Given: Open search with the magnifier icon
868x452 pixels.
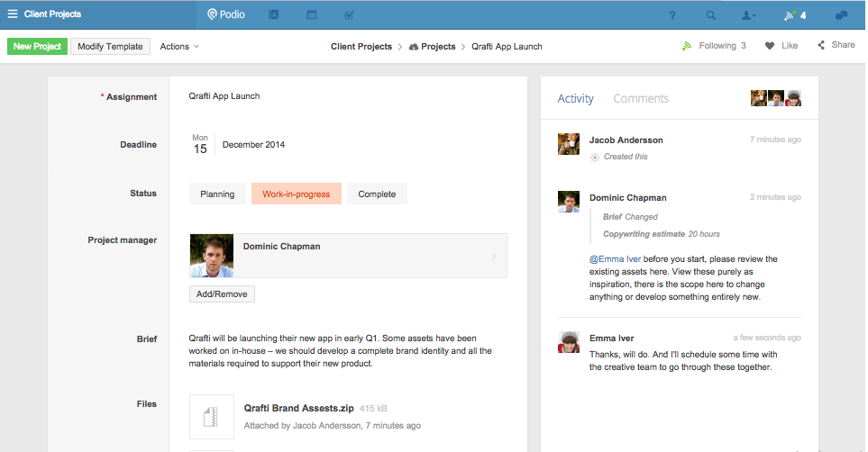Looking at the screenshot, I should pos(711,15).
